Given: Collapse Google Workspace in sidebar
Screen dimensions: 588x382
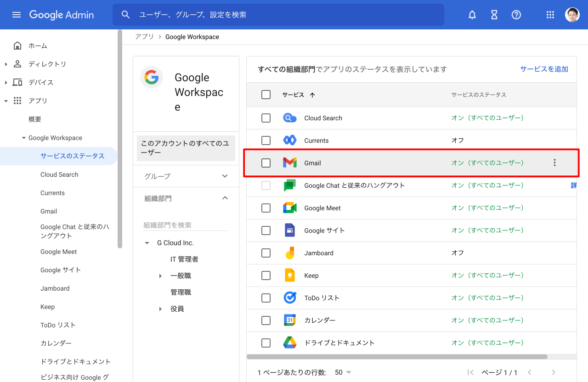Looking at the screenshot, I should [x=24, y=138].
